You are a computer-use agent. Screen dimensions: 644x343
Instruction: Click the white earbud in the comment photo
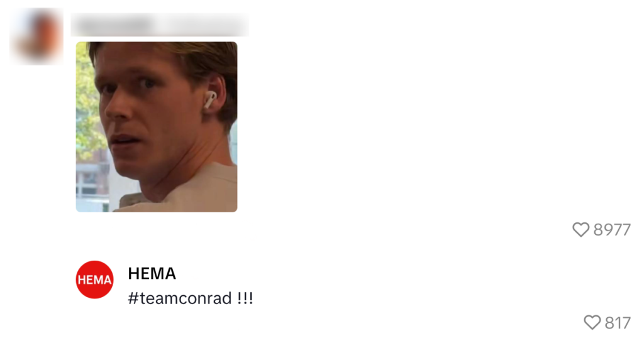click(210, 100)
